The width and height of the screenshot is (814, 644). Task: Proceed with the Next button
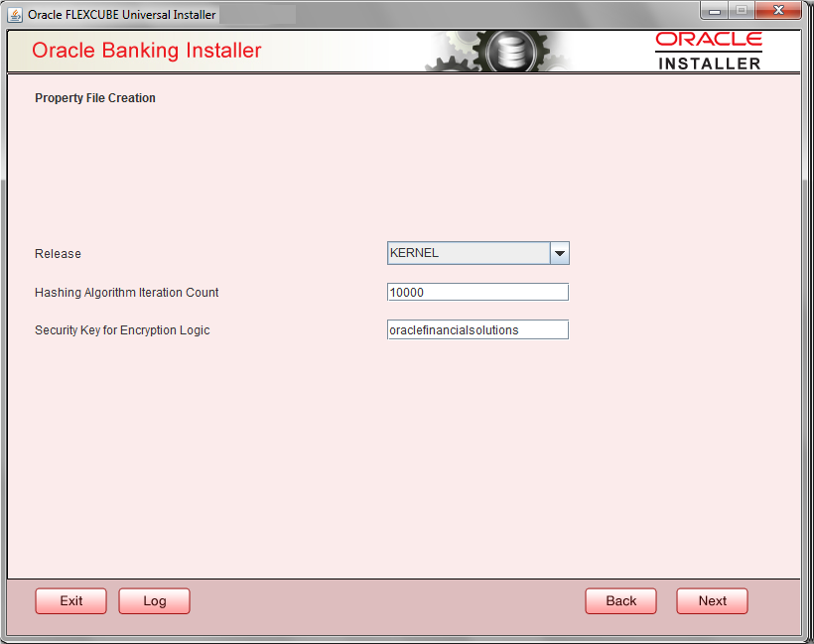click(713, 601)
